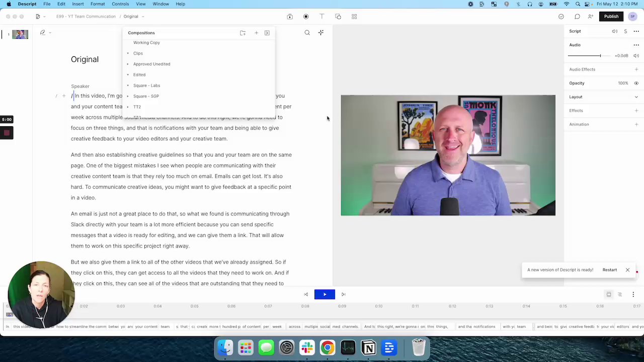This screenshot has height=362, width=644.
Task: Mute audio with speaker icon beside +0.0dB
Action: tap(636, 56)
